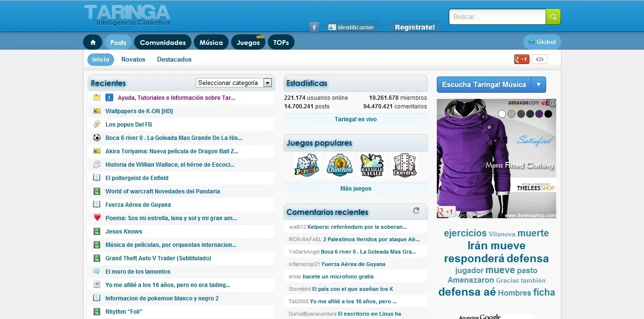The image size is (644, 319).
Task: Click the Google +1 button near 42k
Action: [521, 59]
